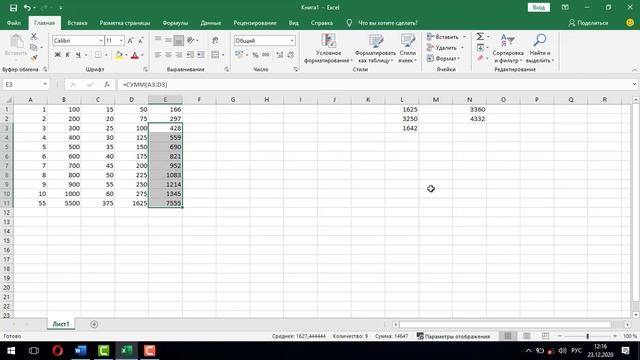This screenshot has width=640, height=360.
Task: Toggle bold formatting (Ж)
Action: pyautogui.click(x=58, y=55)
